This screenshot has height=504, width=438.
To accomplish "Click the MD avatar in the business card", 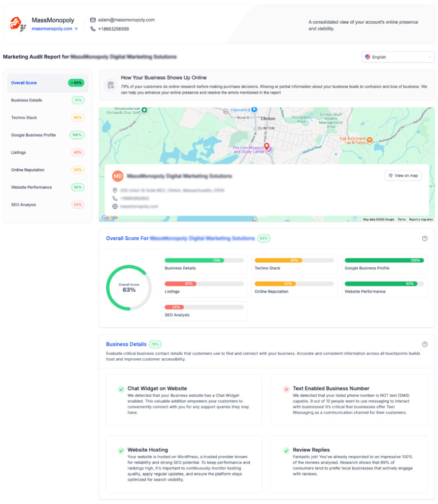I will [118, 176].
